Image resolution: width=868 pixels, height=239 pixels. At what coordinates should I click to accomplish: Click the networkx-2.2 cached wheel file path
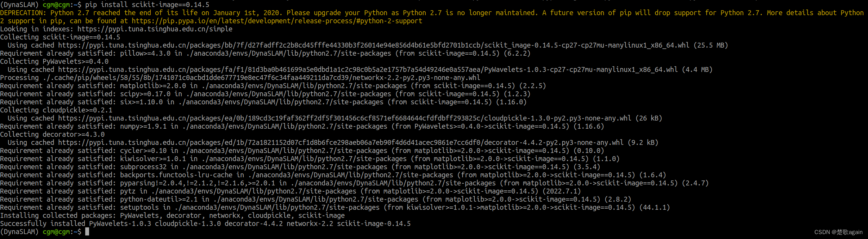261,78
